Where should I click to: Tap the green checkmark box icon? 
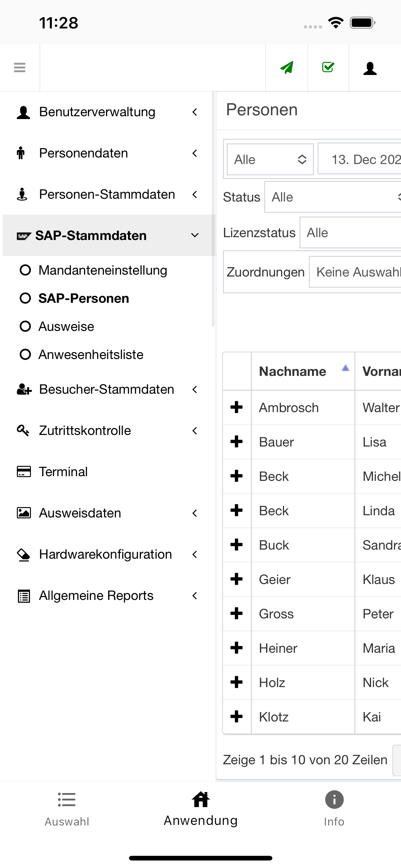pyautogui.click(x=328, y=67)
